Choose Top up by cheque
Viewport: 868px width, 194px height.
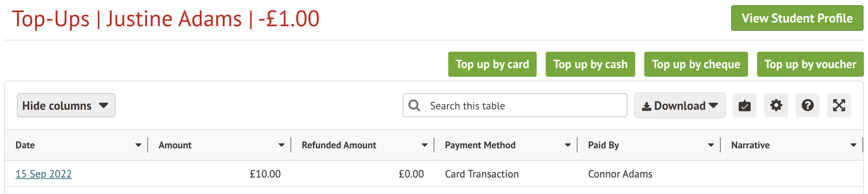click(x=696, y=64)
